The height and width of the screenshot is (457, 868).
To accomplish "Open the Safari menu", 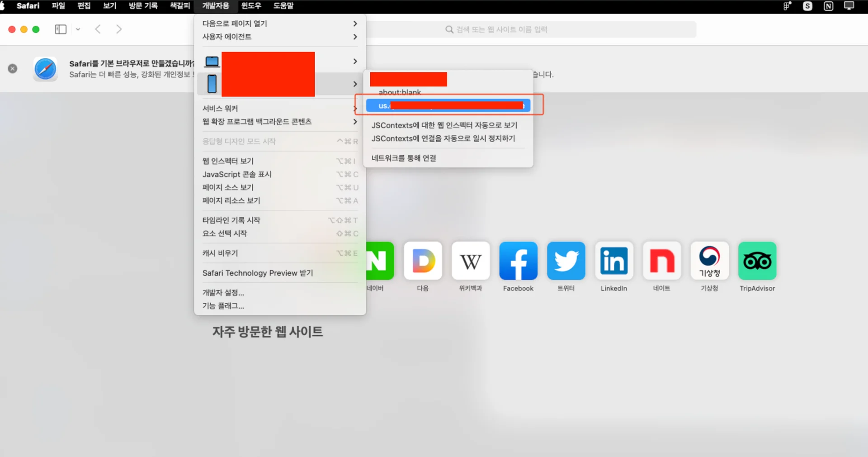I will coord(28,6).
